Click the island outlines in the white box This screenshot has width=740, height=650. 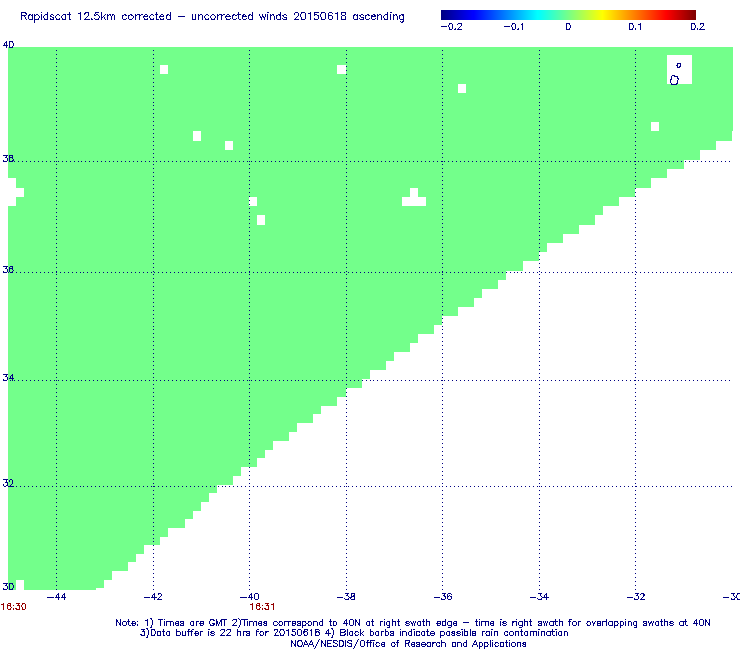click(x=676, y=76)
